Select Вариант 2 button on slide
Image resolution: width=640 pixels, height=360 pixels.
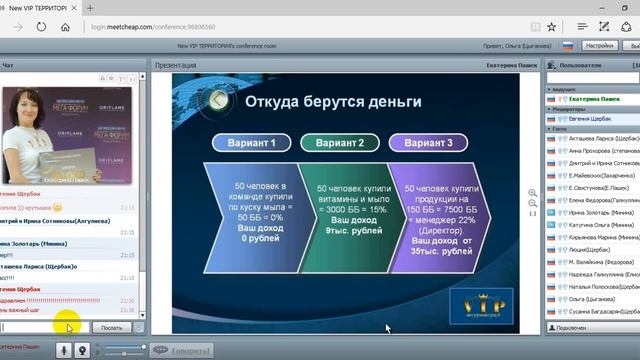[x=340, y=143]
